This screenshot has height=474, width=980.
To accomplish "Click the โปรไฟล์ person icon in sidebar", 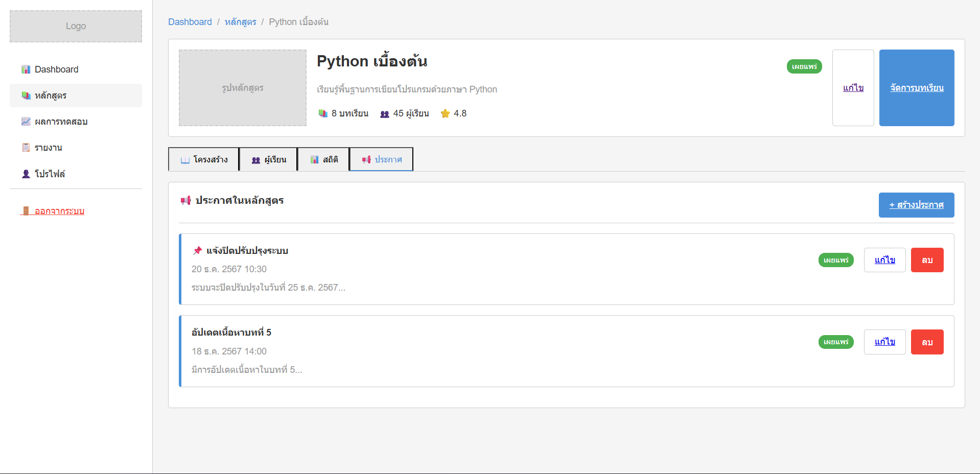I will pyautogui.click(x=26, y=174).
